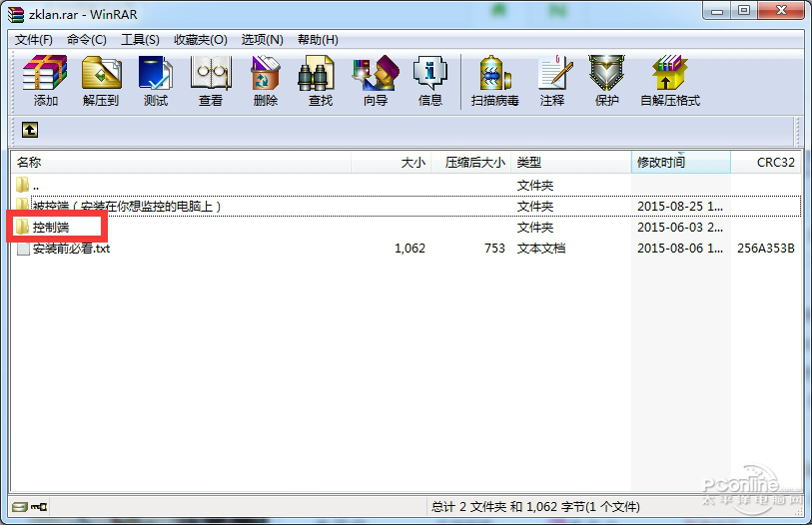Select the 被控端 folder row

click(406, 206)
